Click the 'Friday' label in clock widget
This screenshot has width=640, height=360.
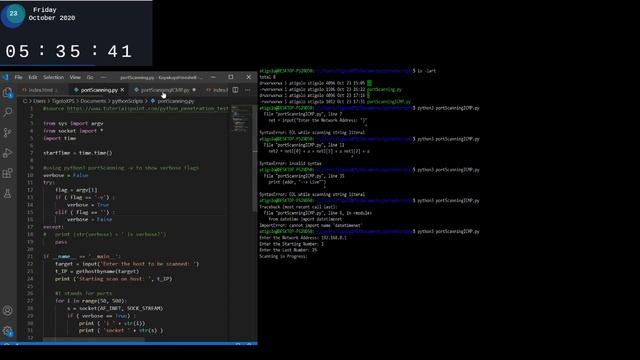tap(44, 10)
